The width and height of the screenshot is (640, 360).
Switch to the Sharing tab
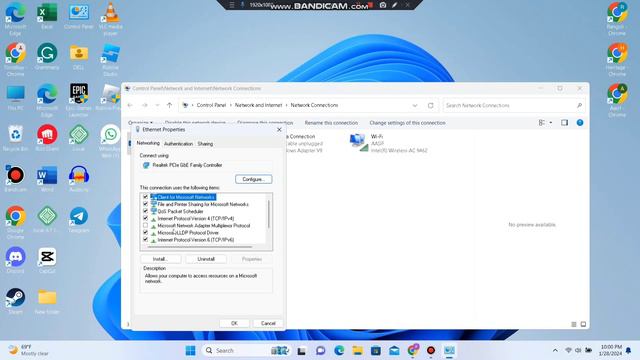[205, 144]
